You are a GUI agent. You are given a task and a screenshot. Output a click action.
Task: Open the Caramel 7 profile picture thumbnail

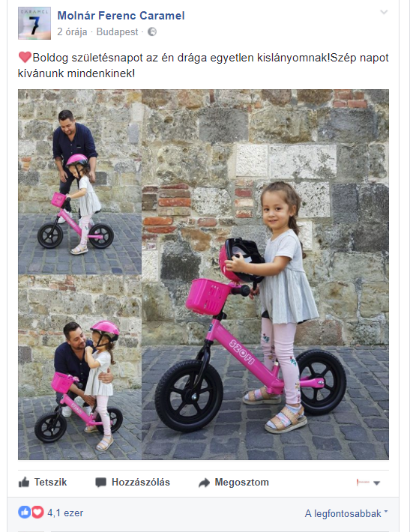pyautogui.click(x=34, y=23)
